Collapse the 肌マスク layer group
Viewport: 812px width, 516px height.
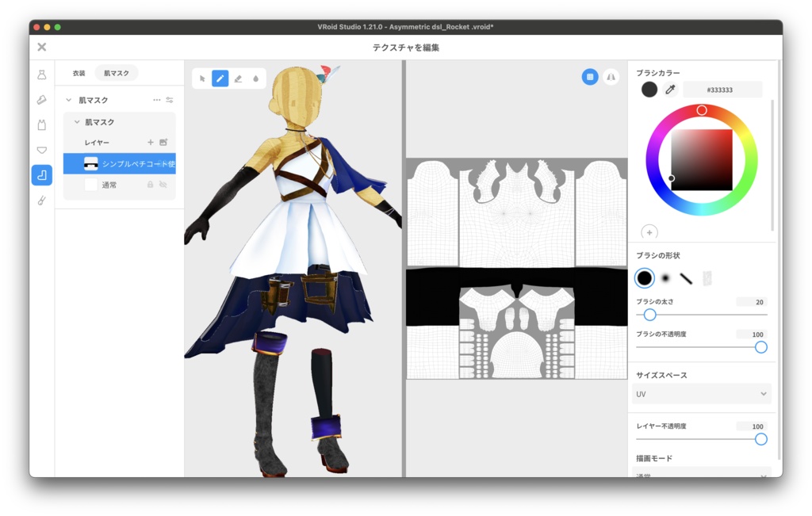click(x=75, y=122)
